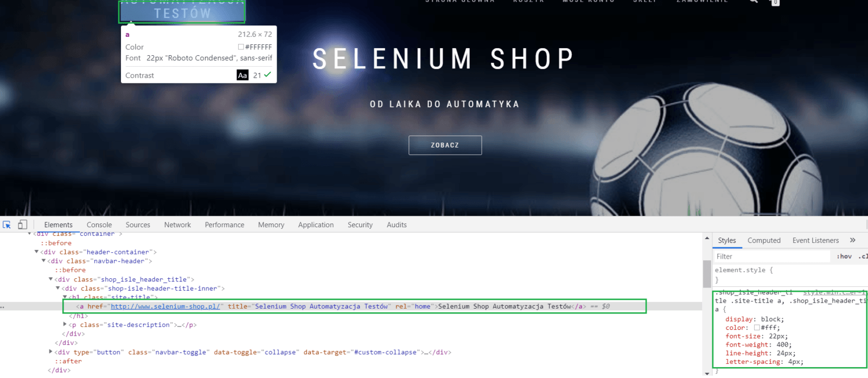Expand the navbar-toggle button div node
This screenshot has width=868, height=378.
pyautogui.click(x=51, y=352)
